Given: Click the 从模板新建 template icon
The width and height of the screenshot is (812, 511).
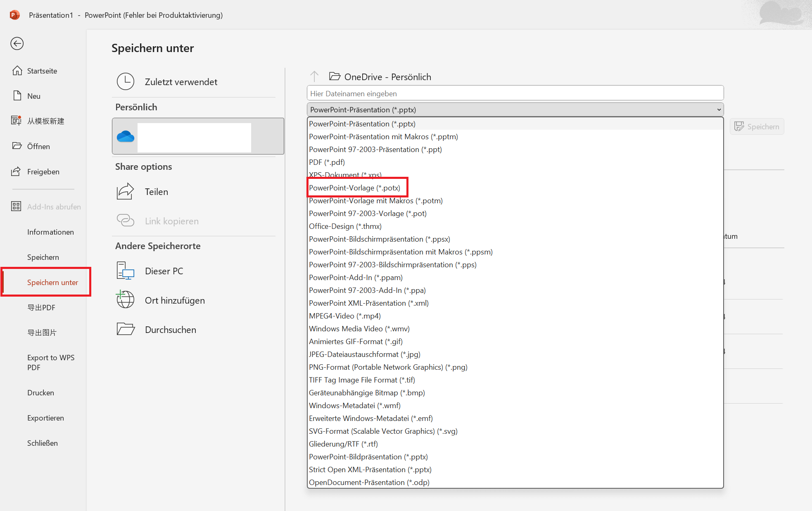Looking at the screenshot, I should click(16, 121).
